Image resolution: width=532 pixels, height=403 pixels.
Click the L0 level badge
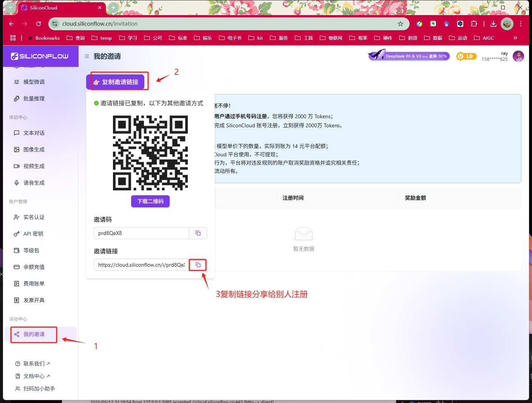click(466, 56)
